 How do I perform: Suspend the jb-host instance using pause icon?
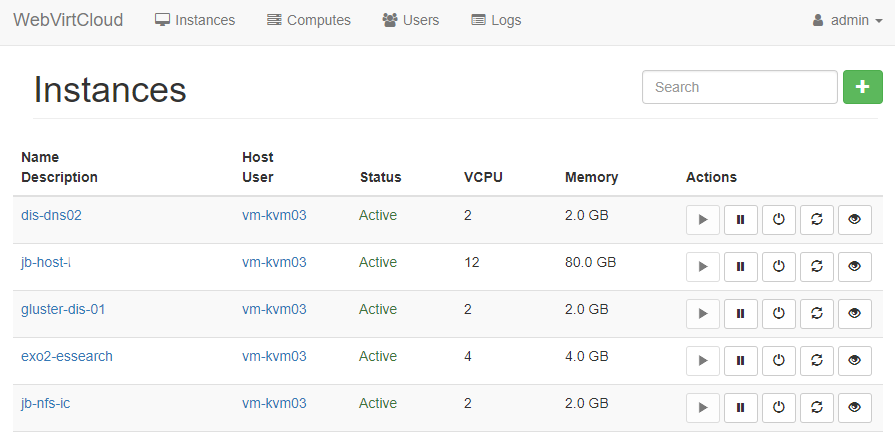click(x=741, y=267)
